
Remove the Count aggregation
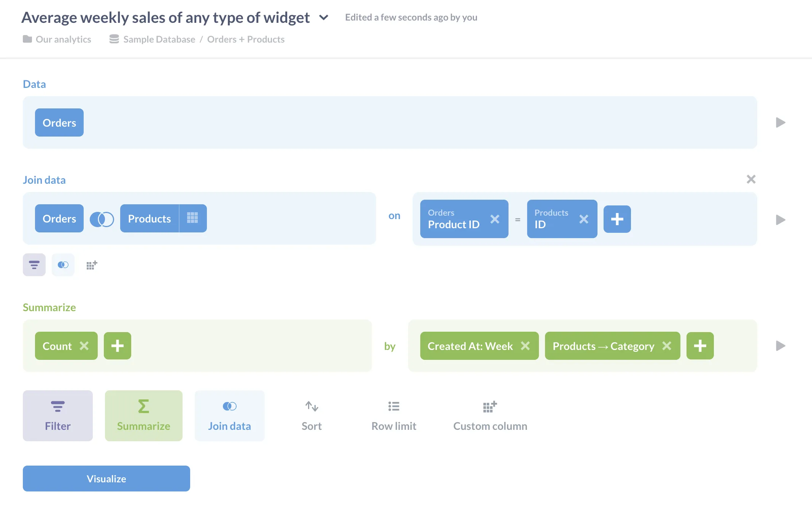(x=84, y=346)
